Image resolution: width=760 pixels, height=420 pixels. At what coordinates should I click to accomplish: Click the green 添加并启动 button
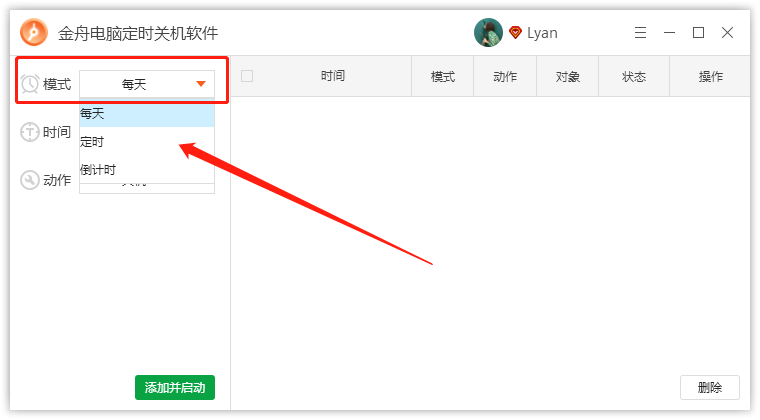point(175,388)
